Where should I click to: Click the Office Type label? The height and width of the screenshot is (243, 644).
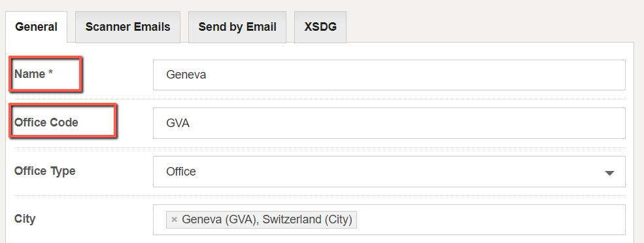click(44, 171)
